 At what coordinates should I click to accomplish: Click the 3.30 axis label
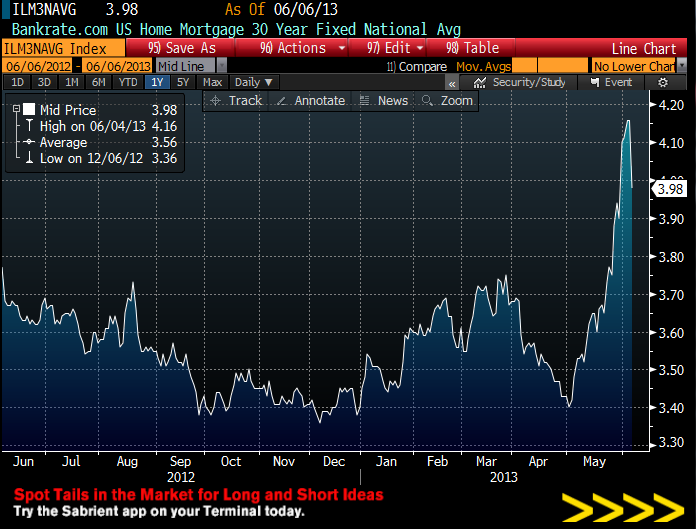click(671, 442)
